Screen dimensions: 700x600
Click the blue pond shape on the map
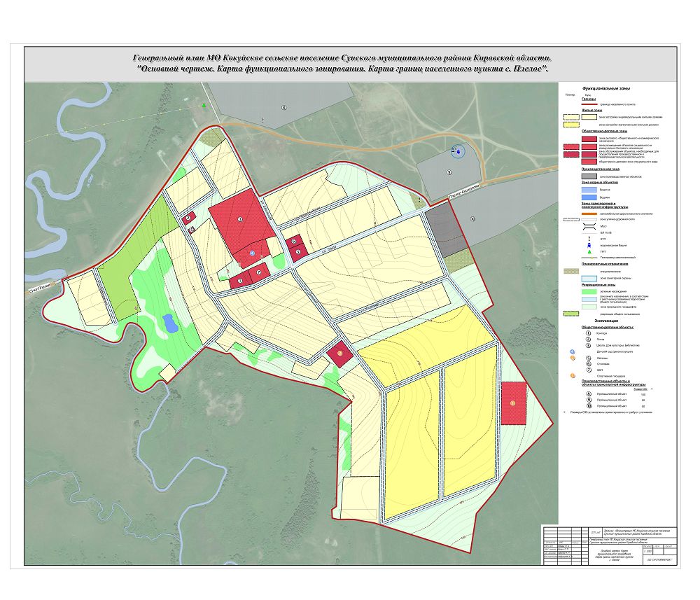coord(170,323)
